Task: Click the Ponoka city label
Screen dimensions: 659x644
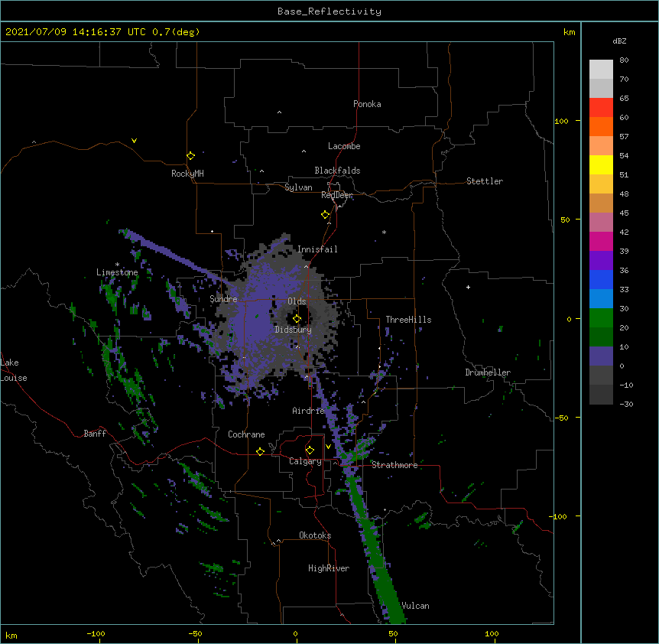Action: 367,104
